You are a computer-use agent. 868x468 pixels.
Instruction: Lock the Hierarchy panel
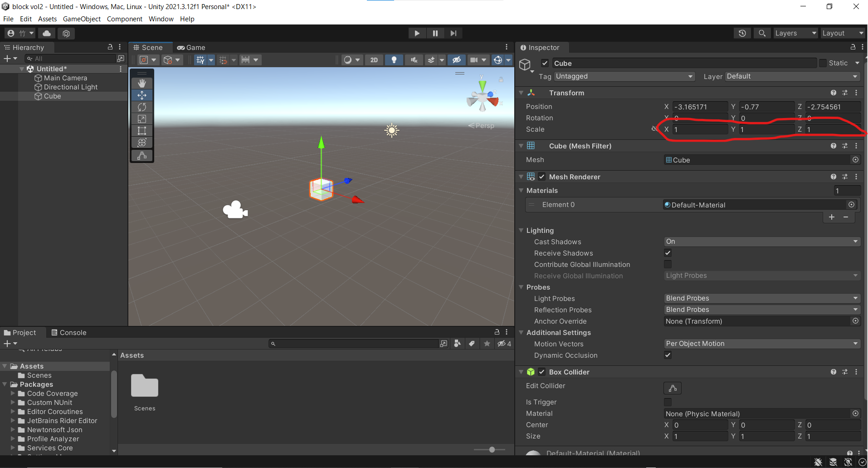110,47
